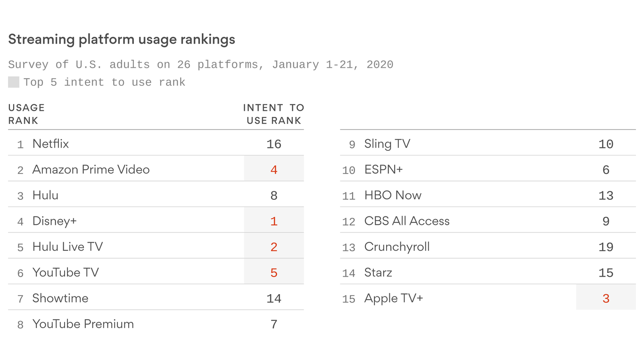
Task: Click Amazon Prime Video platform name
Action: [91, 170]
